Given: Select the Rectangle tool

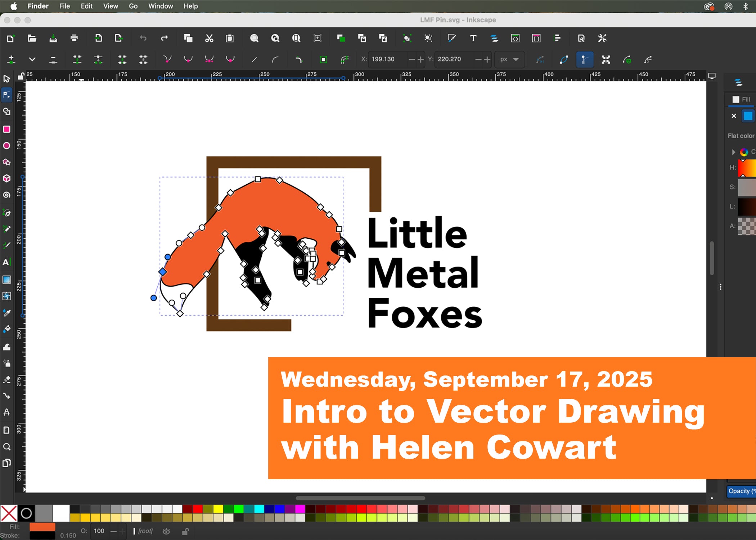Looking at the screenshot, I should tap(6, 129).
